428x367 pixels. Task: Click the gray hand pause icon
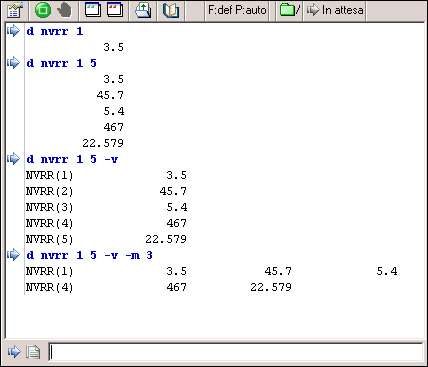pyautogui.click(x=64, y=10)
